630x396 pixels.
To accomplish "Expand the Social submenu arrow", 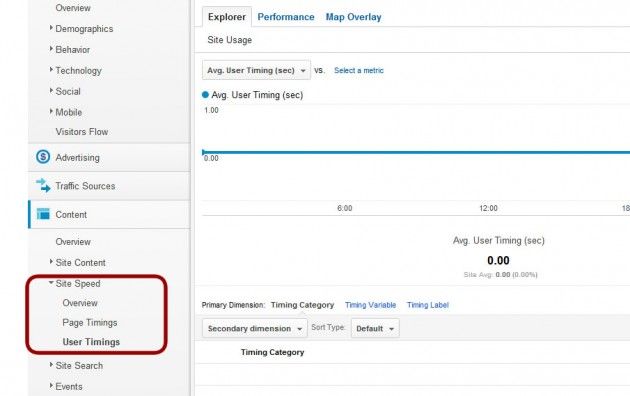I will click(x=51, y=90).
